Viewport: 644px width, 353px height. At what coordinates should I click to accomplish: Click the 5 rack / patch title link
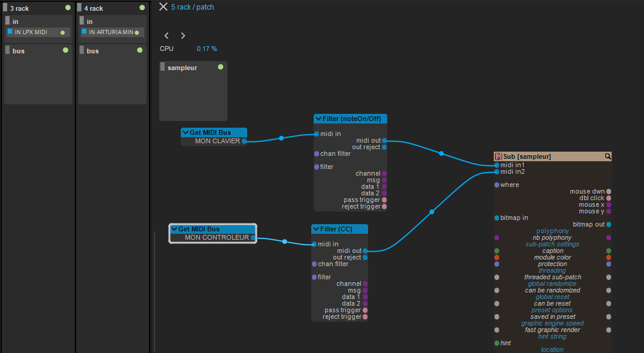(x=192, y=7)
